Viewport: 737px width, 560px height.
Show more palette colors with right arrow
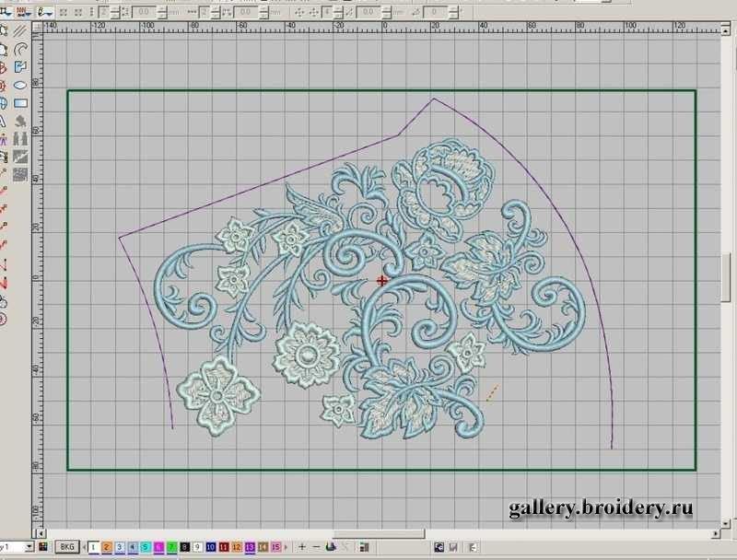coord(287,547)
